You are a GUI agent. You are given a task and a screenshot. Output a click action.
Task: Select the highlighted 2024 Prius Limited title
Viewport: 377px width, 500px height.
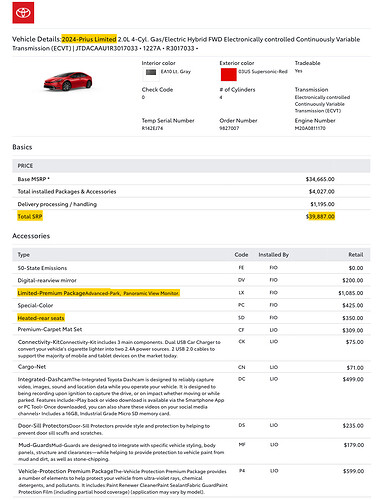click(89, 39)
